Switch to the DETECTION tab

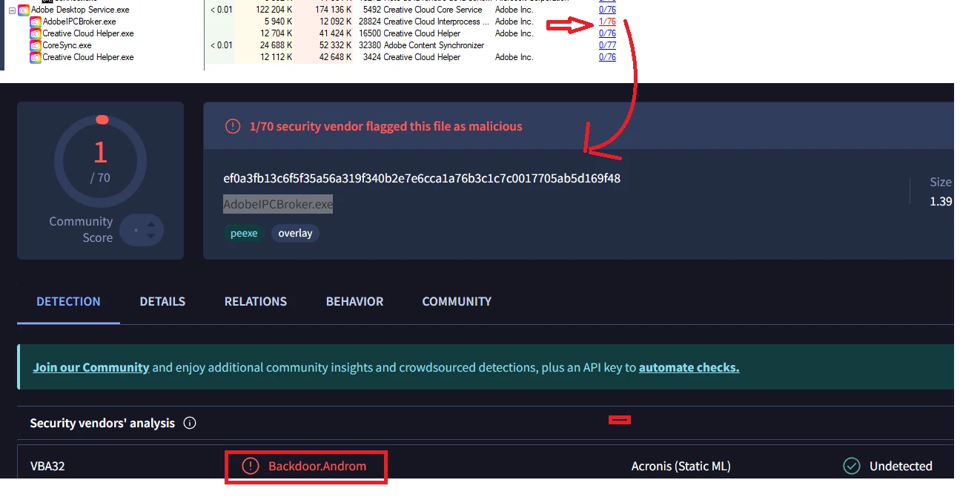(68, 301)
